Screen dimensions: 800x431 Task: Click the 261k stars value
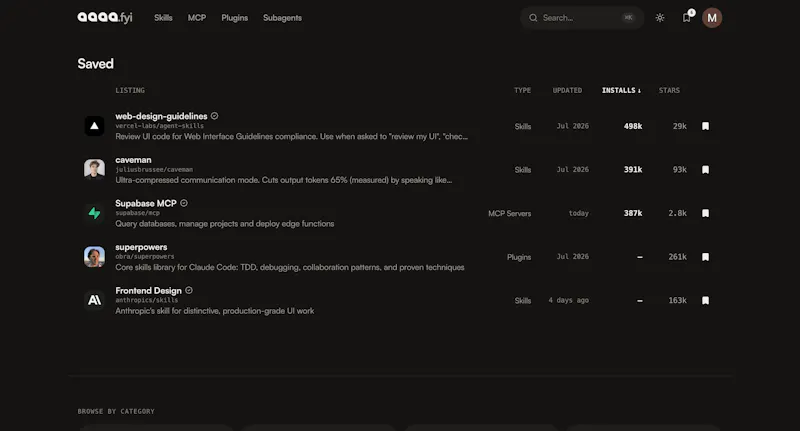point(678,257)
